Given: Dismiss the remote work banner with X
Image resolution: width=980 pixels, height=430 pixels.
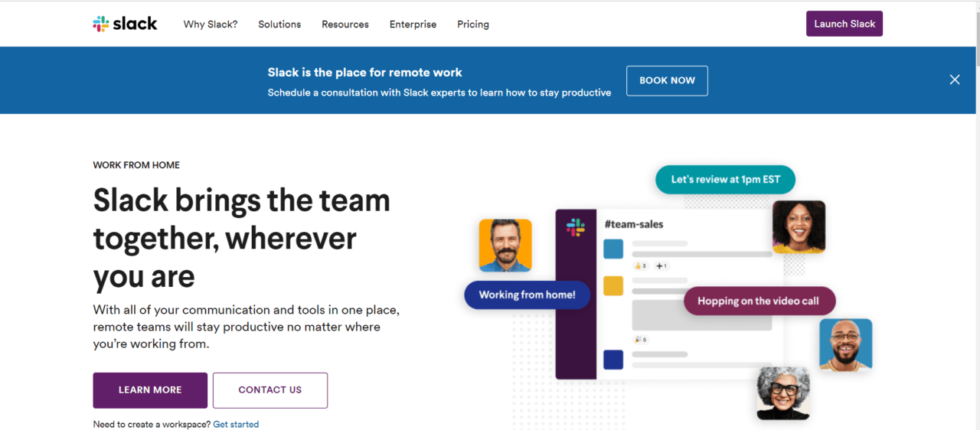Looking at the screenshot, I should coord(954,80).
